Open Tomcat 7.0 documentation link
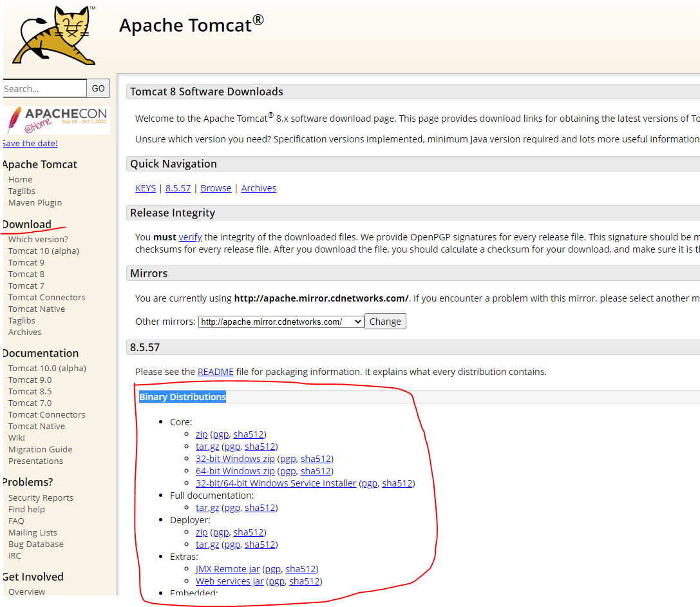 pos(30,403)
